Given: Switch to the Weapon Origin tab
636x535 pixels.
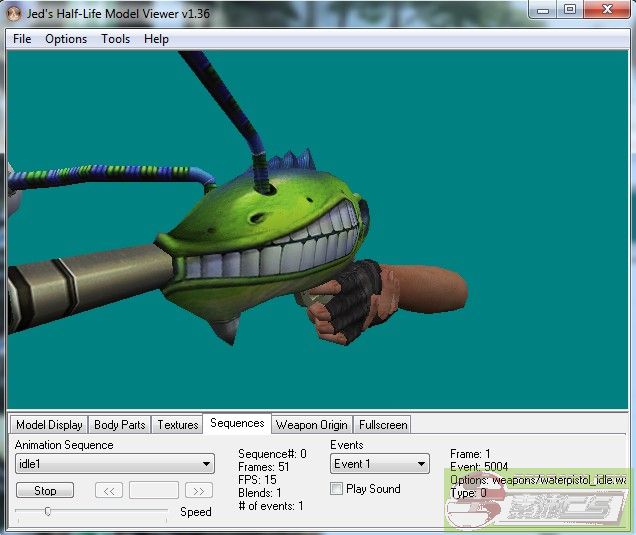Looking at the screenshot, I should pos(312,425).
